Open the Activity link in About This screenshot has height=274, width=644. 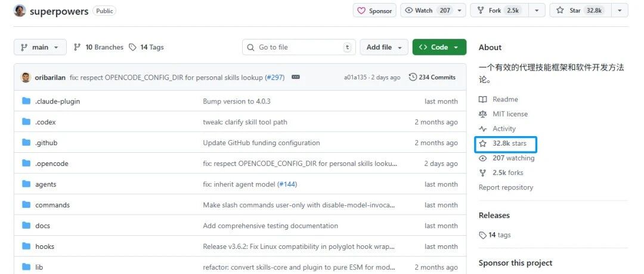point(504,129)
